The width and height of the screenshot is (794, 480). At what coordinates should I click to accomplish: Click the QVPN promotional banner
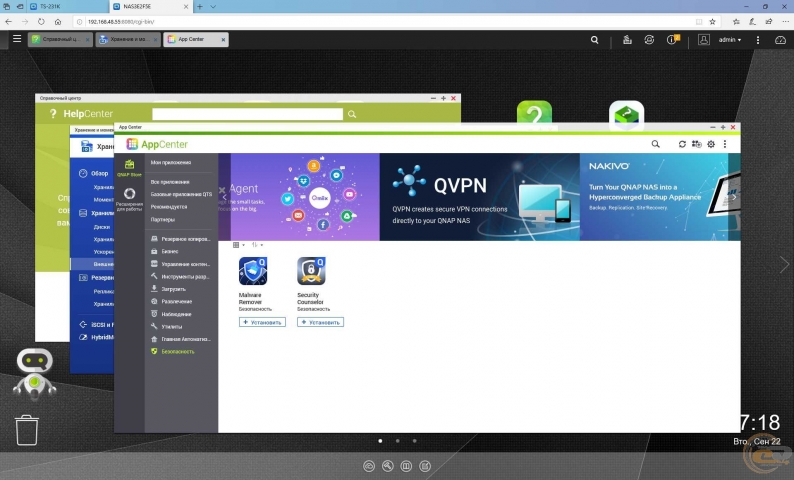tap(480, 197)
